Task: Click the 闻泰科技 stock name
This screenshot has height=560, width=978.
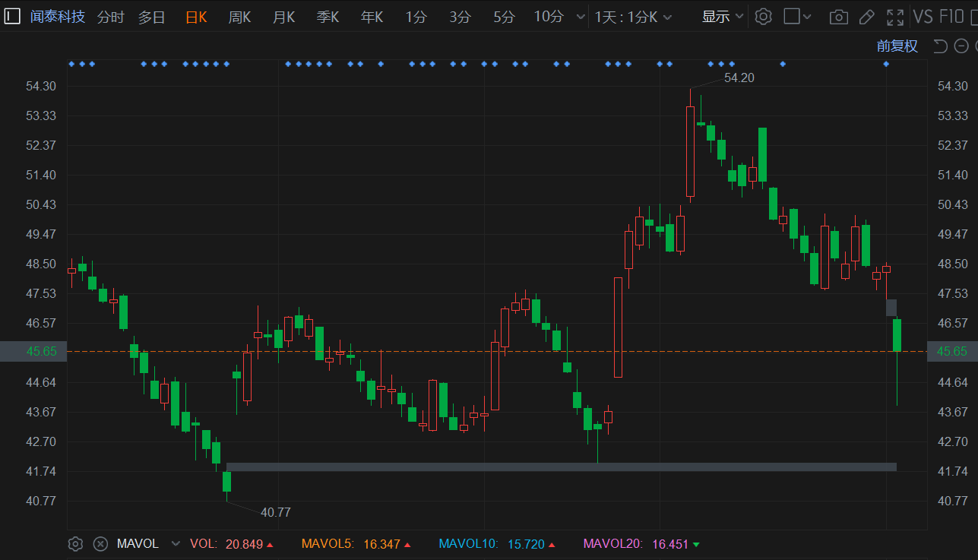Action: (x=58, y=17)
